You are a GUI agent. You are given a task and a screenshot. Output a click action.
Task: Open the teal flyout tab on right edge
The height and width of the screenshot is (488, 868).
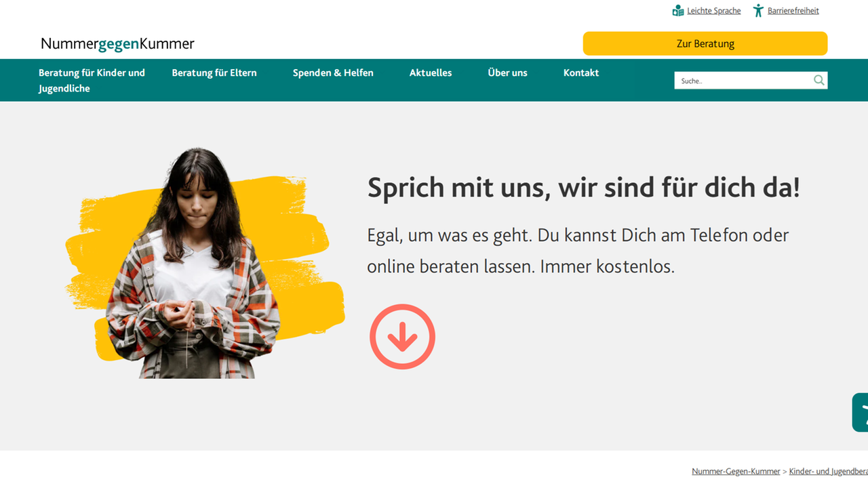click(x=861, y=412)
